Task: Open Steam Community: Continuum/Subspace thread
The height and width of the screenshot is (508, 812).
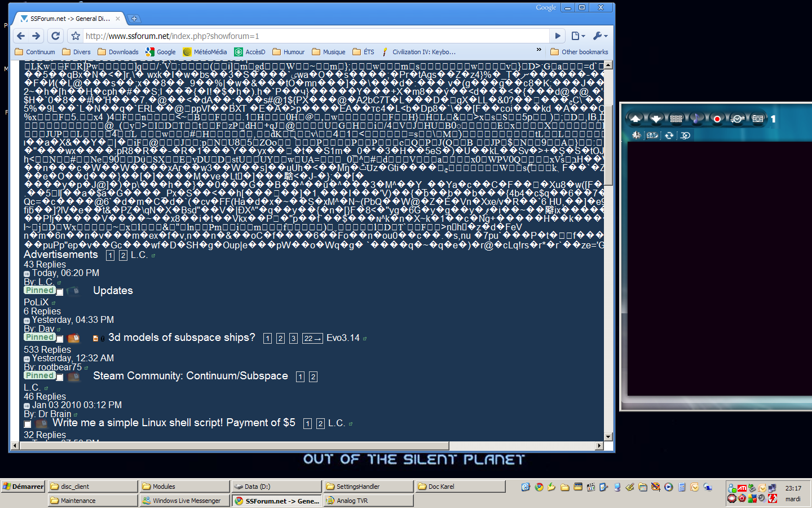Action: click(191, 376)
